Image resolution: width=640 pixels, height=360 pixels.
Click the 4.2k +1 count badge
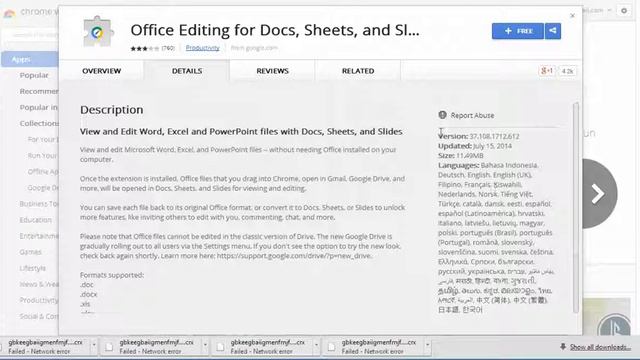click(567, 71)
